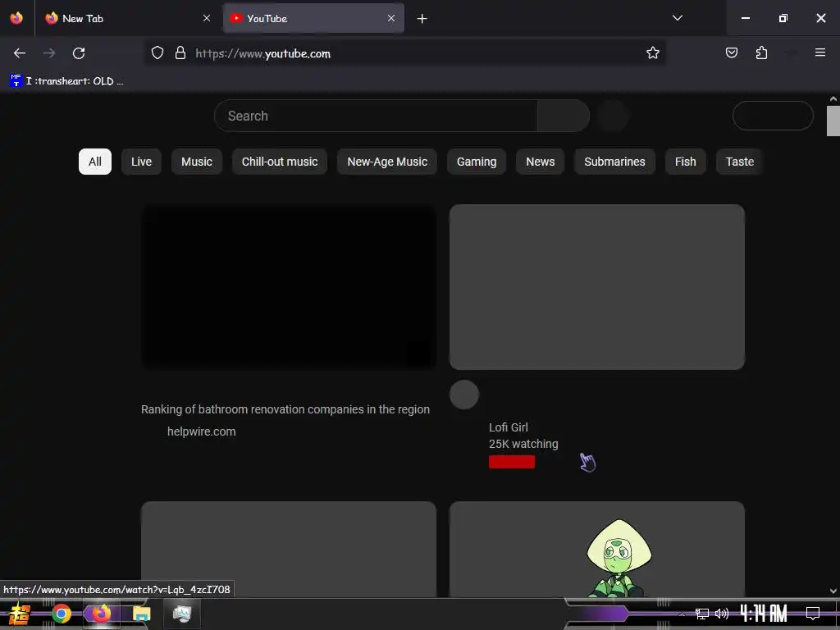Save page to Pocket icon
Image resolution: width=840 pixels, height=630 pixels.
click(x=731, y=52)
